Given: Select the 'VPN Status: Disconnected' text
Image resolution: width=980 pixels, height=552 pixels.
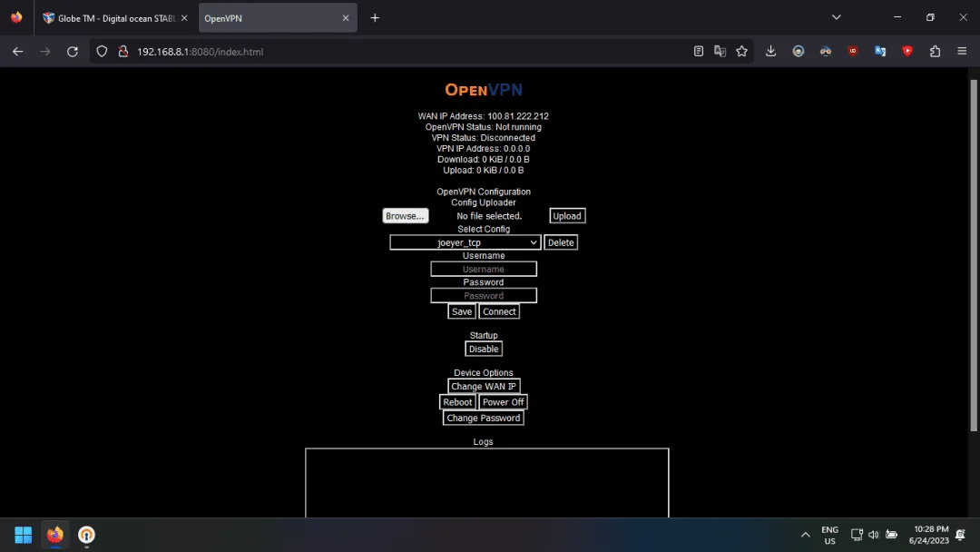Looking at the screenshot, I should click(x=483, y=137).
